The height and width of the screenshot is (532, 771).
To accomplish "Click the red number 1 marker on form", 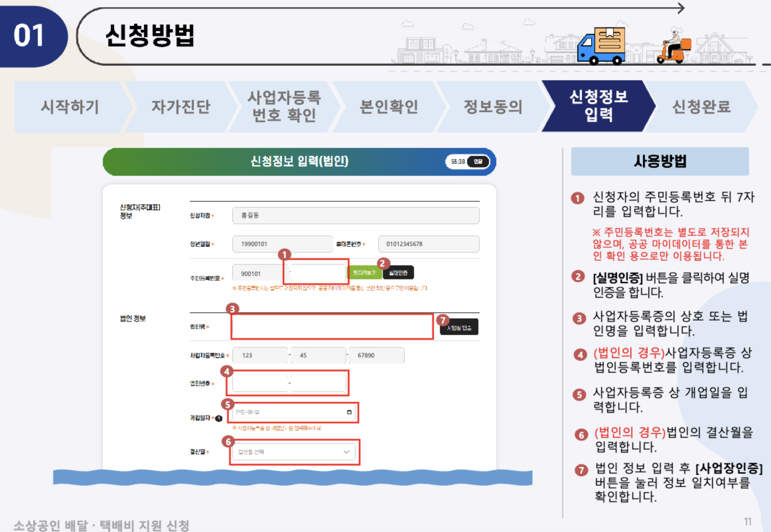I will (x=284, y=255).
